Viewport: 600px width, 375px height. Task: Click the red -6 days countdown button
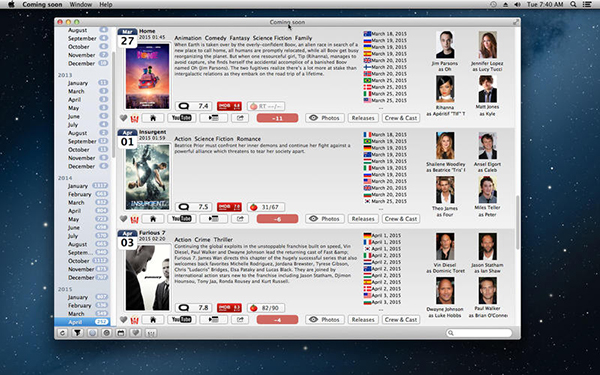tap(277, 219)
